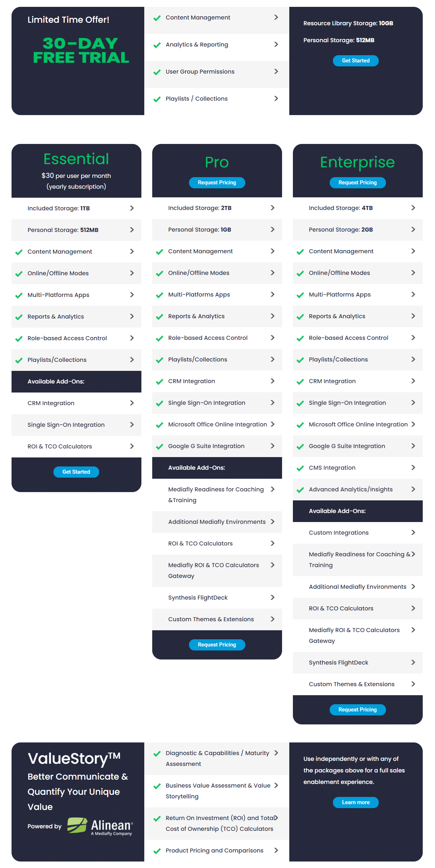Click the Alinean logo in ValueStory section
Screen dimensions: 435x868
(x=100, y=826)
